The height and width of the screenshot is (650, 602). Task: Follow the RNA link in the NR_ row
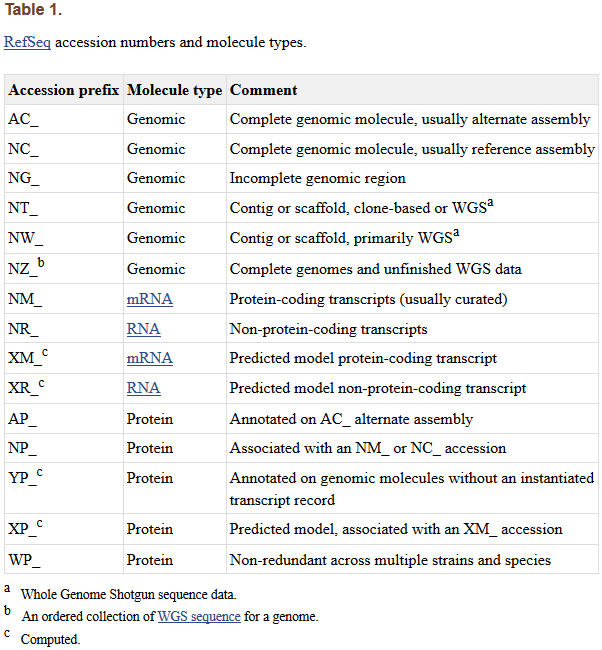point(143,328)
